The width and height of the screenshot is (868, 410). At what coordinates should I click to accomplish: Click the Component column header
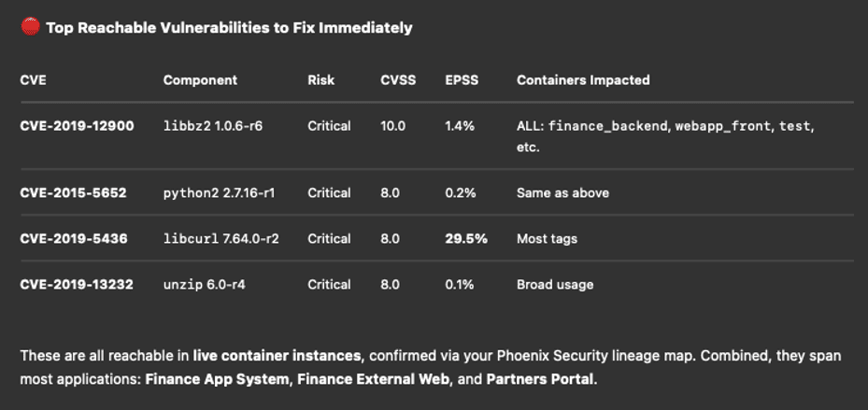tap(200, 80)
